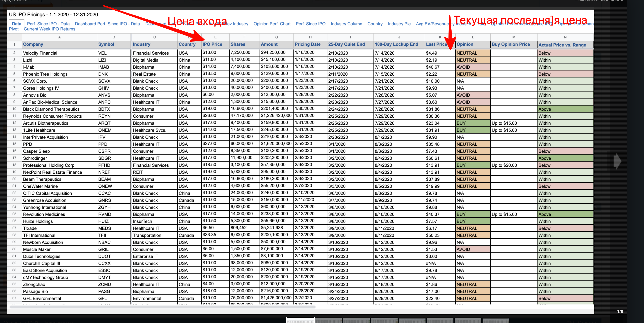Click the spreadsheet horizontal scrollbar
The width and height of the screenshot is (644, 323).
tap(162, 307)
